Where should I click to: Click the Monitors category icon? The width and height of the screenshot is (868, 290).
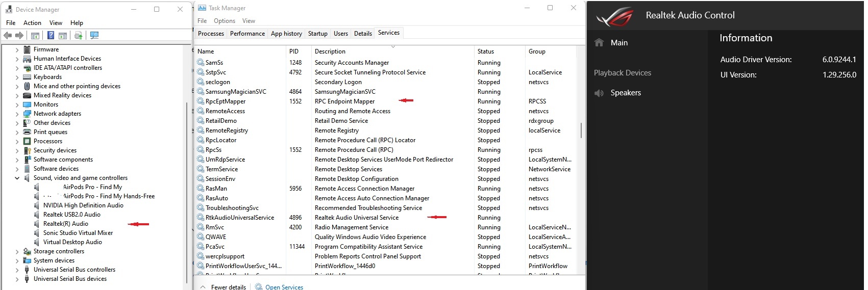tap(27, 104)
